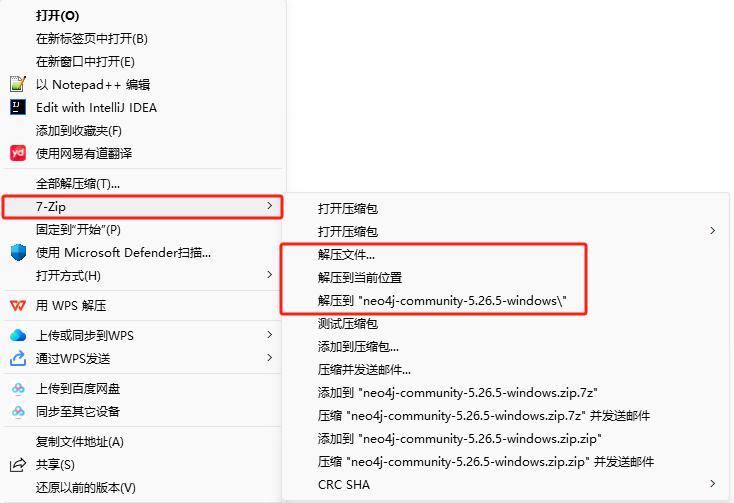Add to "neo4j-community-5.26.5-windows.zip.7z"
This screenshot has height=503, width=734.
coord(458,393)
